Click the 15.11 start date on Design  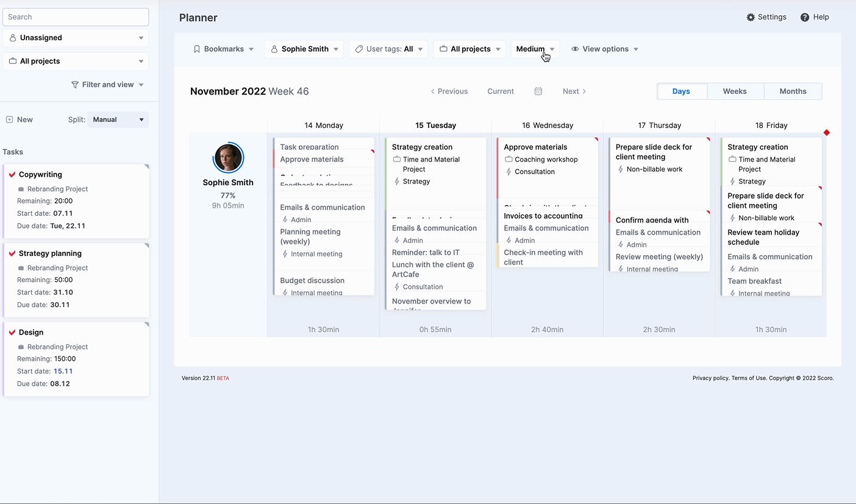(63, 371)
